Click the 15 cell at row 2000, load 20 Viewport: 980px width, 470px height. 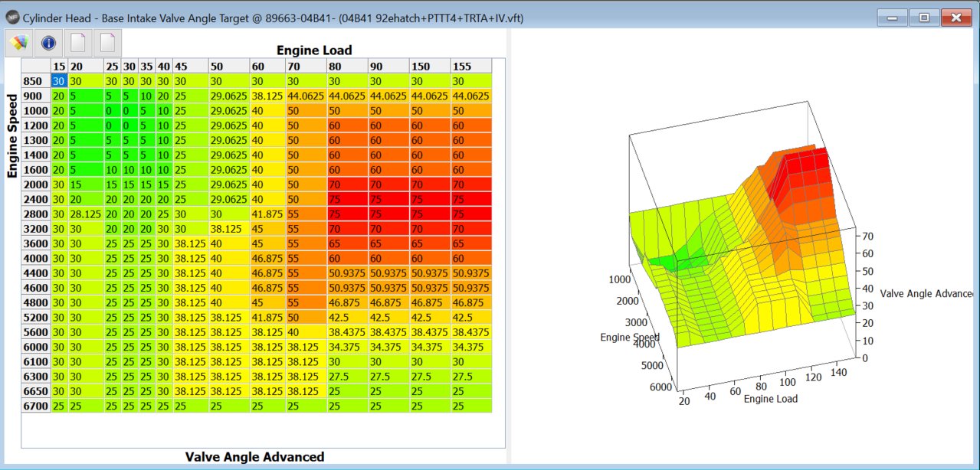pos(86,184)
